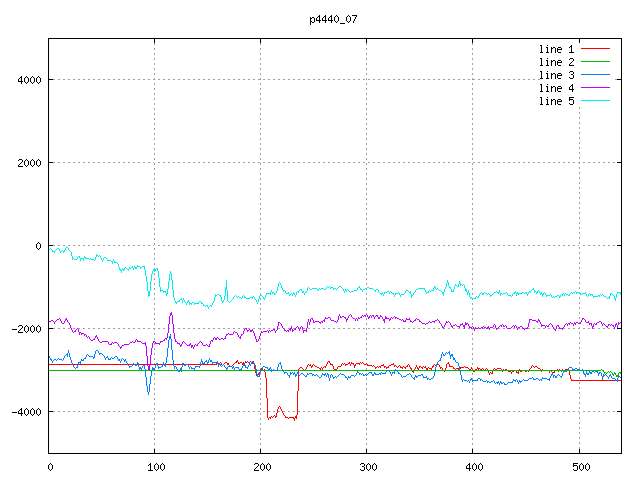The width and height of the screenshot is (640, 480).
Task: Click the red line's deep dip near -4000
Action: [x=282, y=414]
